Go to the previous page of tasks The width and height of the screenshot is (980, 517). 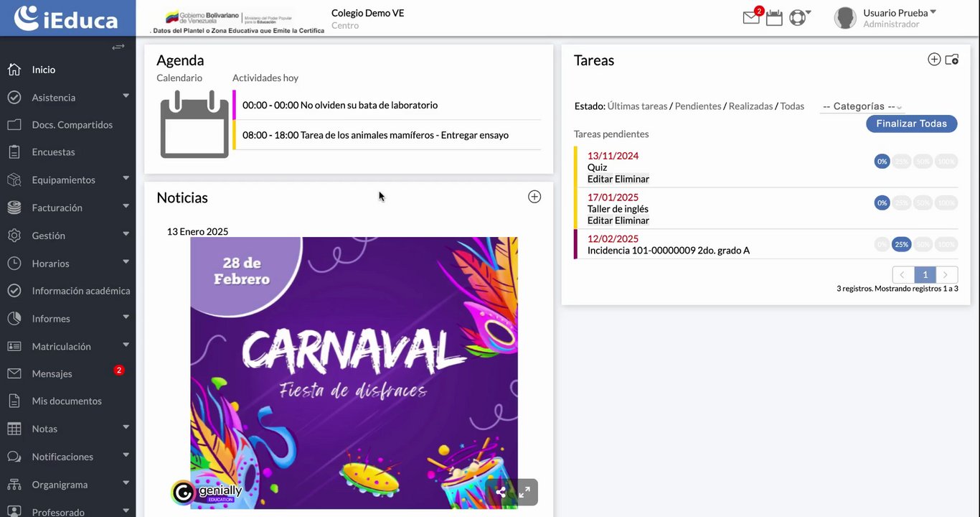pos(903,274)
